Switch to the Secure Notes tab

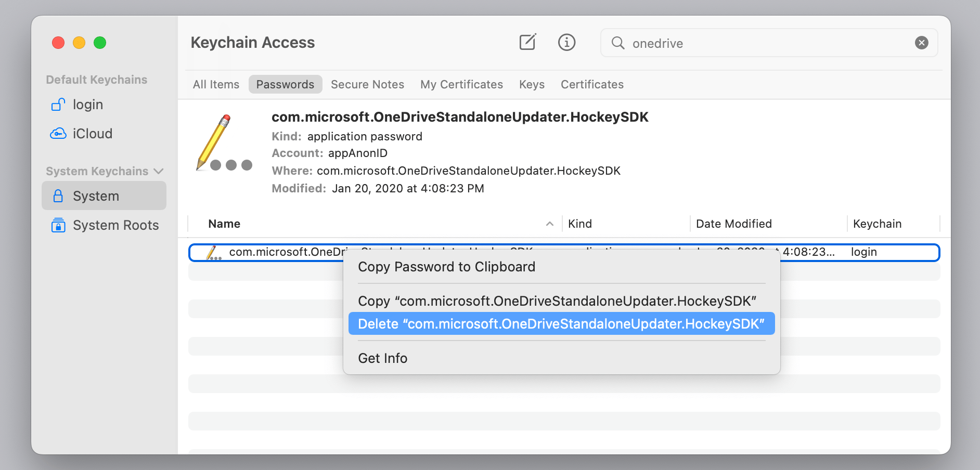367,84
